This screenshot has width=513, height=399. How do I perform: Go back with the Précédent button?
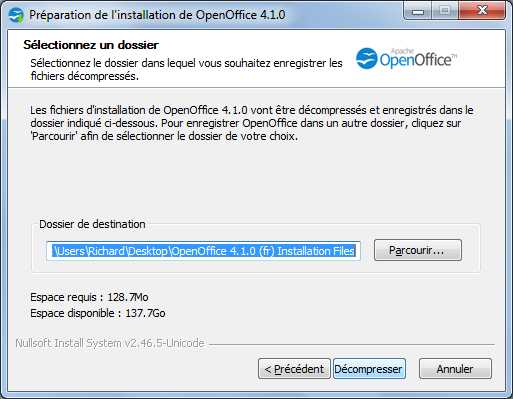pyautogui.click(x=294, y=369)
